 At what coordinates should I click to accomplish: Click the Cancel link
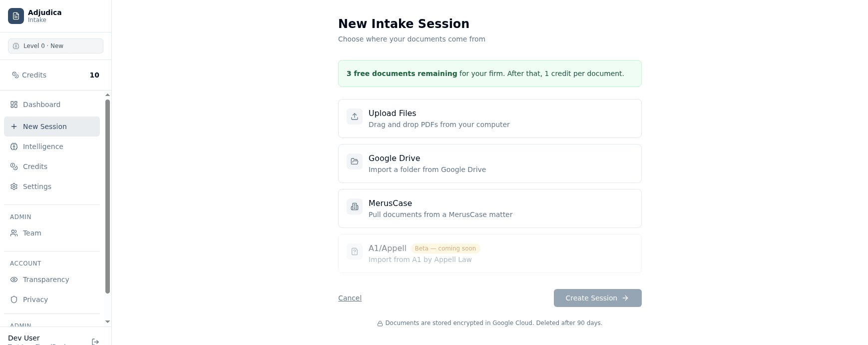tap(350, 298)
